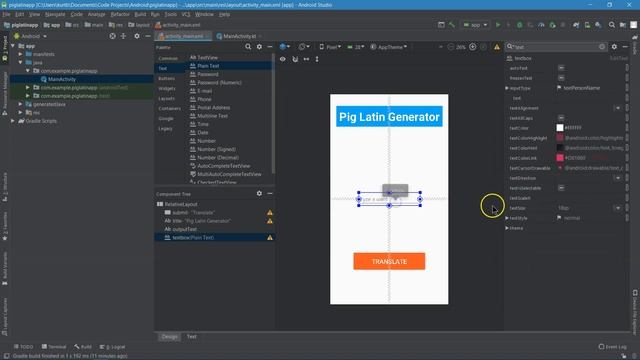Expand the textStyle attribute
Viewport: 640px width, 360px height.
pos(507,218)
